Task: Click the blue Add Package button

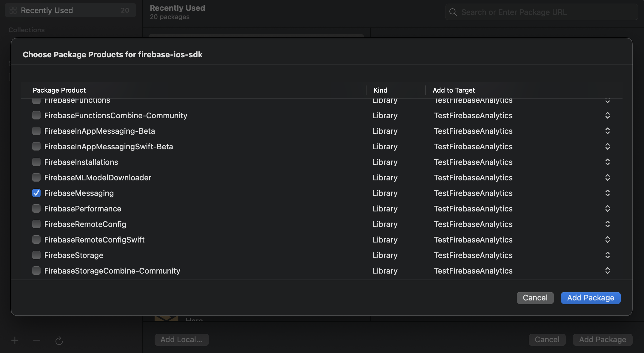Action: point(590,298)
